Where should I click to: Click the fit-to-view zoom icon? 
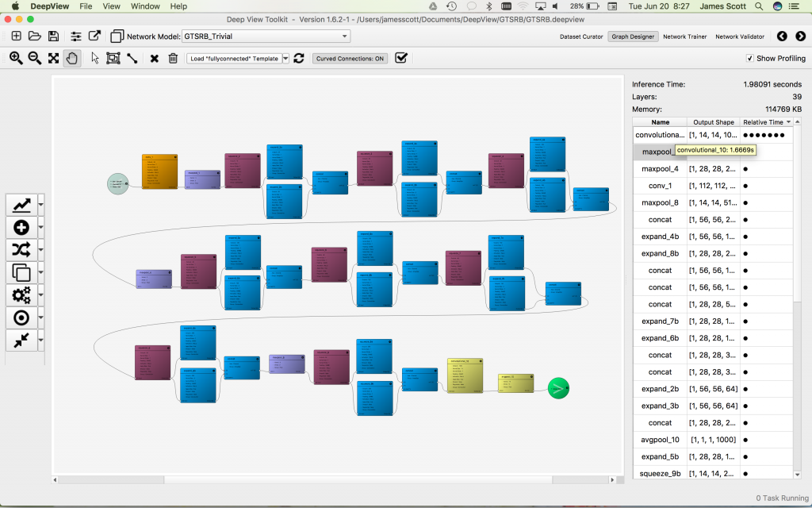[52, 58]
